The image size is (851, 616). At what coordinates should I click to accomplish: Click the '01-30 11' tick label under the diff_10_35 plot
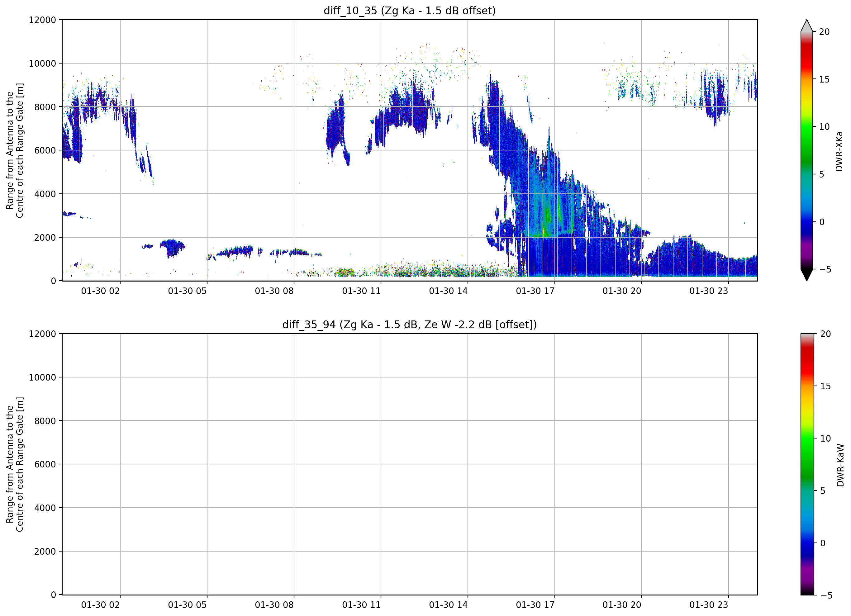coord(361,291)
